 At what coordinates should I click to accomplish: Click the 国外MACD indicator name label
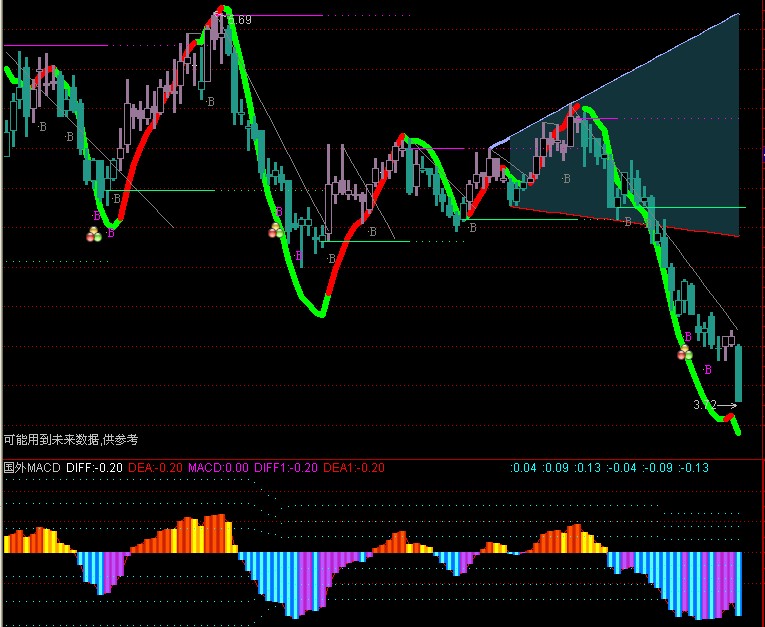[32, 467]
